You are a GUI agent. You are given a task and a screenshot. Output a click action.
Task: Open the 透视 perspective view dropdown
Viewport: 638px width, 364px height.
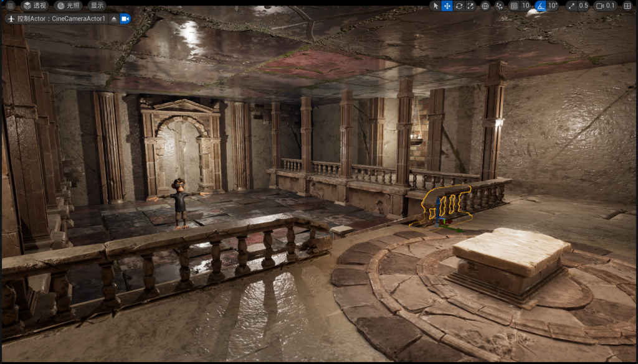click(35, 6)
